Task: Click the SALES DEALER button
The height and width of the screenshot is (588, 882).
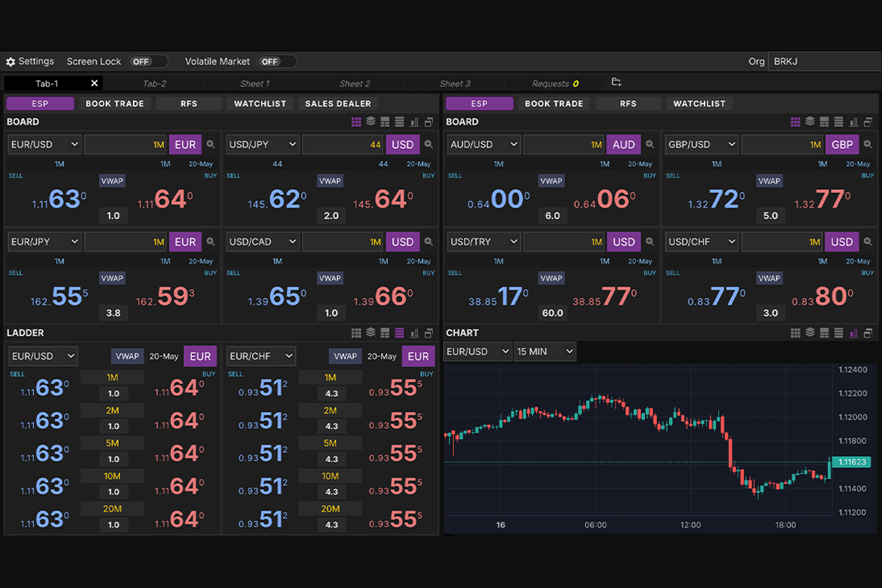Action: [338, 103]
